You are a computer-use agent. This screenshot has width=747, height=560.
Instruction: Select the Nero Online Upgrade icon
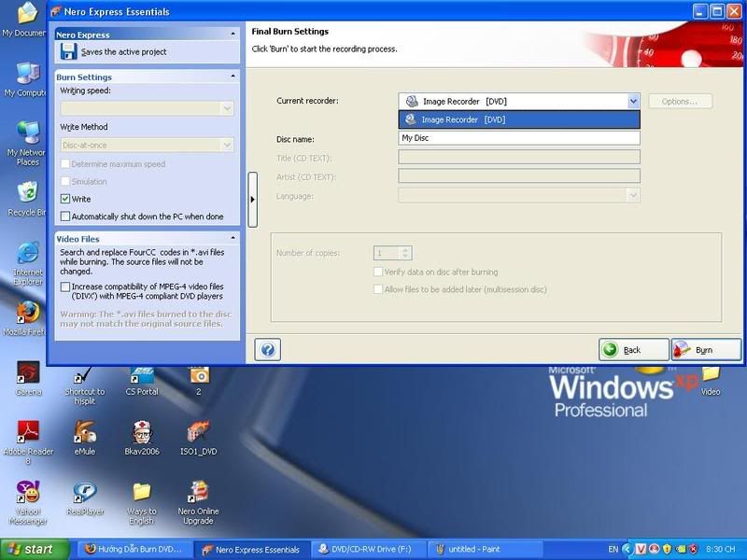(199, 503)
